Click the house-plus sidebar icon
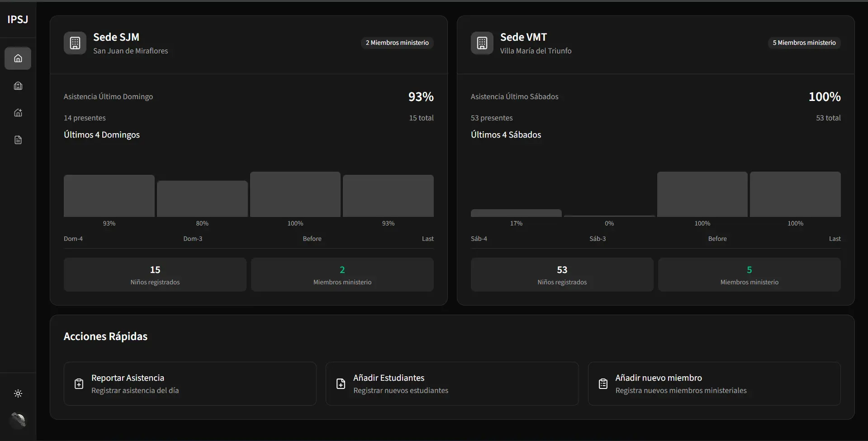The image size is (868, 441). click(x=18, y=113)
